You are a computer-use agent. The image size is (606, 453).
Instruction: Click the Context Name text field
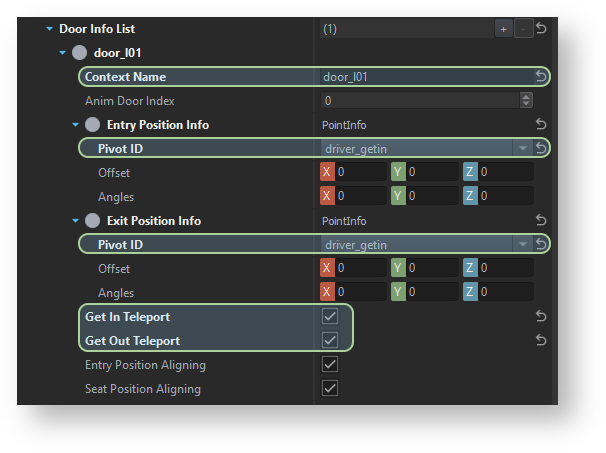click(x=427, y=77)
